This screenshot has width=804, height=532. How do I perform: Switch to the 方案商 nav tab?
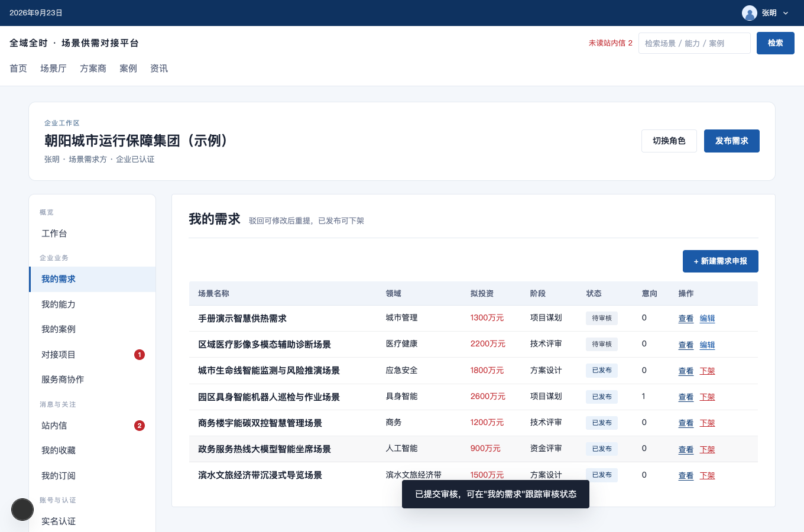click(93, 69)
